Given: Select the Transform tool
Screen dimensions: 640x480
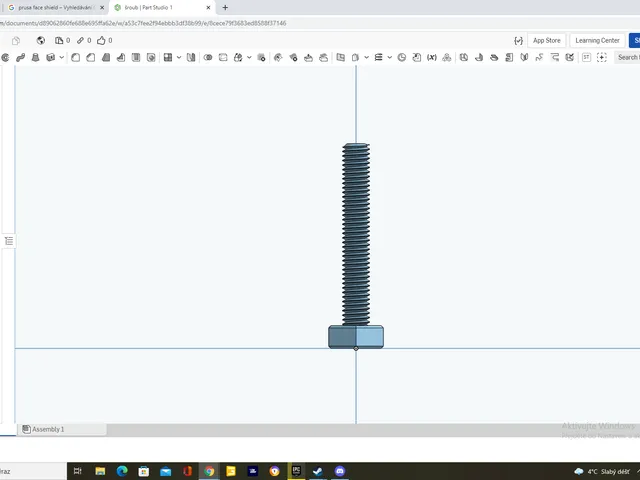Looking at the screenshot, I should [238, 58].
